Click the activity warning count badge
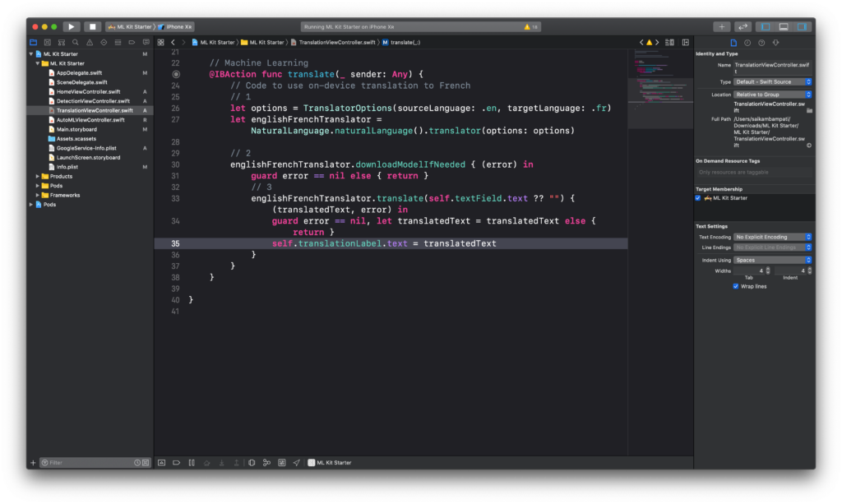842x504 pixels. click(x=530, y=26)
